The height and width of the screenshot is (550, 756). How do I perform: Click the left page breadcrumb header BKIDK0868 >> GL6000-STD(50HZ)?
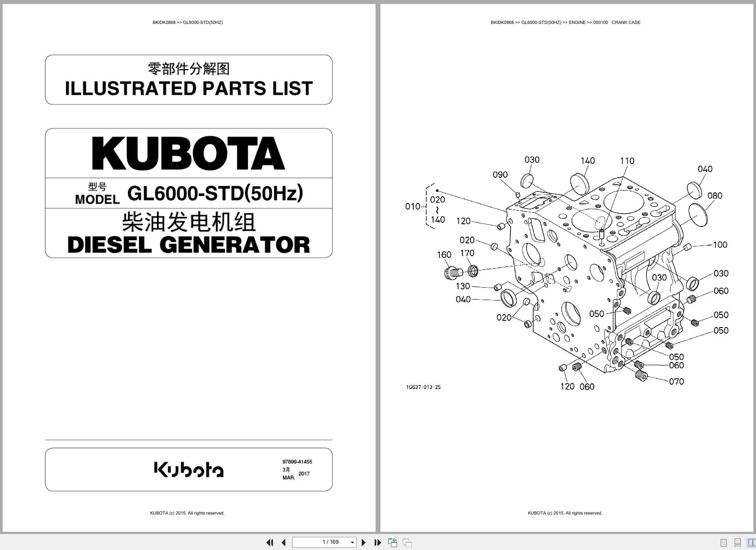tap(187, 22)
